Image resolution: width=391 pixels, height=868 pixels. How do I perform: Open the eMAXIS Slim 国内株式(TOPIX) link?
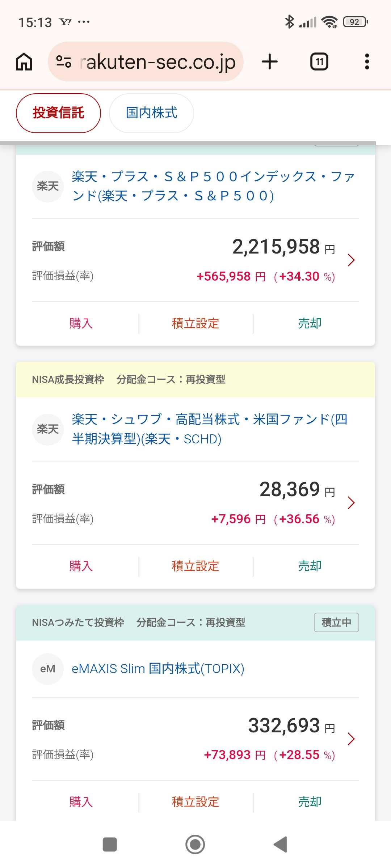(158, 669)
